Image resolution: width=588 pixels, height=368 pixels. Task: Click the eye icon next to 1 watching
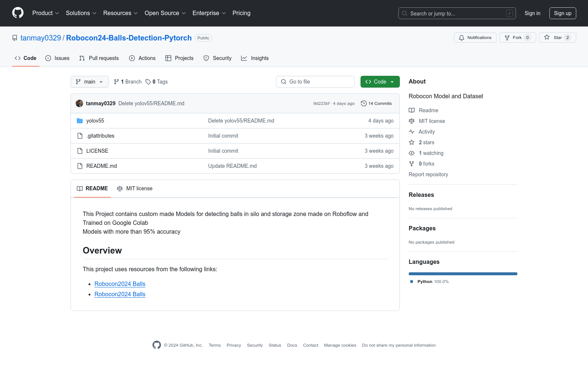pyautogui.click(x=412, y=153)
